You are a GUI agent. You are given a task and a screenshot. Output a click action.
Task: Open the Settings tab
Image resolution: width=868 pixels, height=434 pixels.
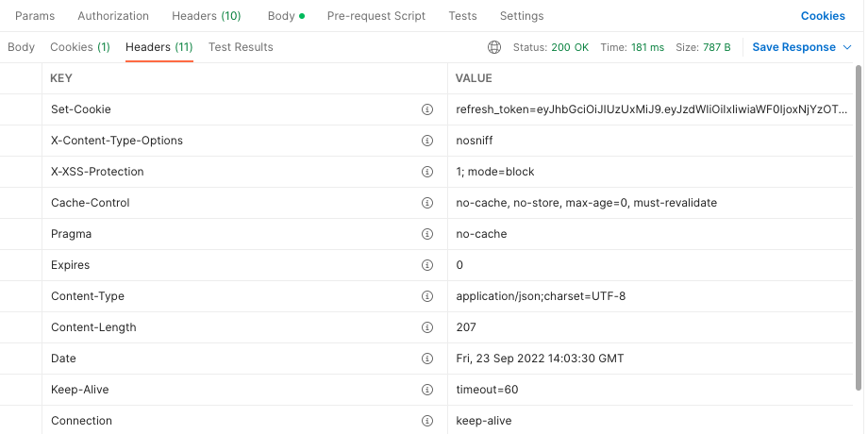[x=522, y=16]
